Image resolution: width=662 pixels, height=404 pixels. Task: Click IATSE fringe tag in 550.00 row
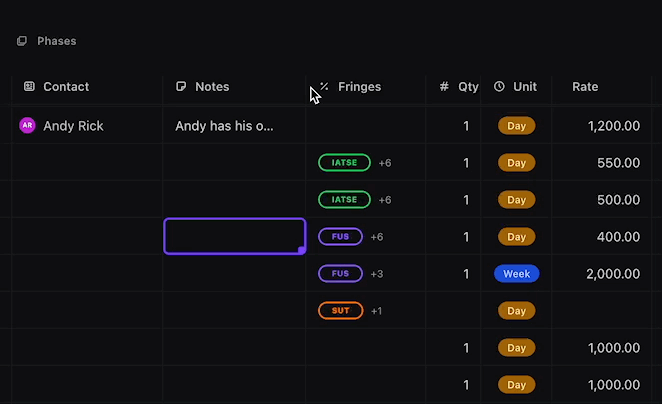click(x=344, y=163)
